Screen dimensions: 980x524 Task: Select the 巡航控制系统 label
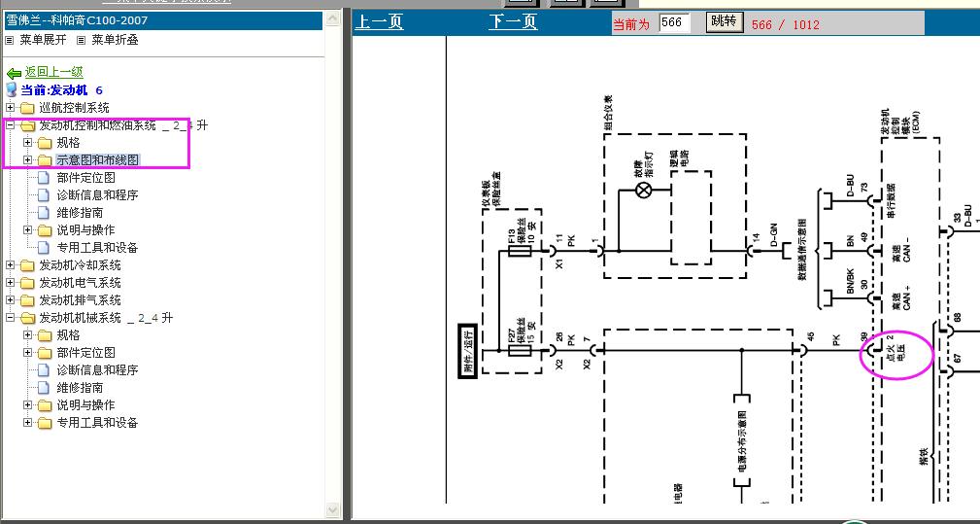pos(75,108)
